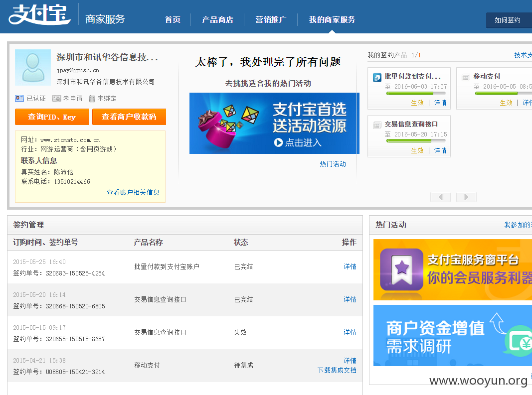
Task: Open the 支付宝服务窗平台 banner
Action: tap(453, 269)
